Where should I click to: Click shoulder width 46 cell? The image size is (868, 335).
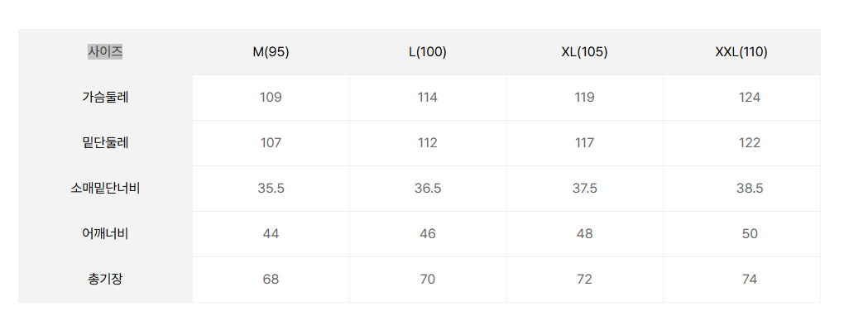coord(427,233)
